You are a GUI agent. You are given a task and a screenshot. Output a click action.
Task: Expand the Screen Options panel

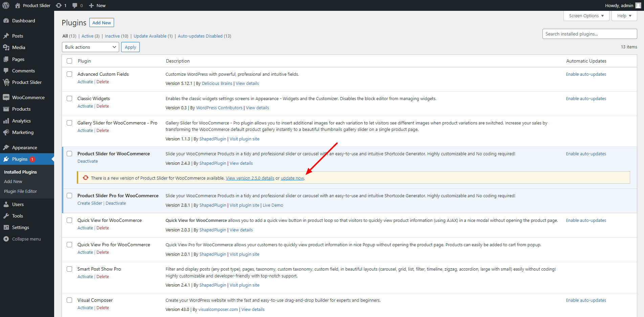click(x=586, y=16)
